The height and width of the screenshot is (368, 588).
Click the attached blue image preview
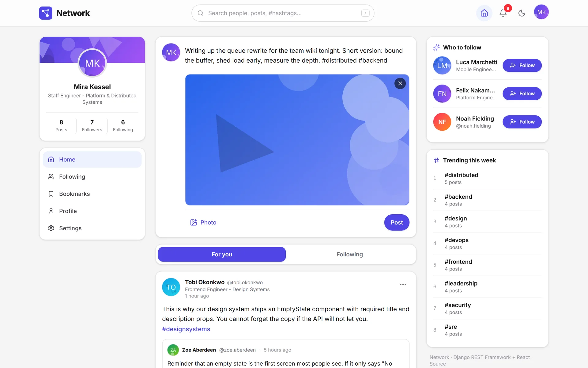297,140
